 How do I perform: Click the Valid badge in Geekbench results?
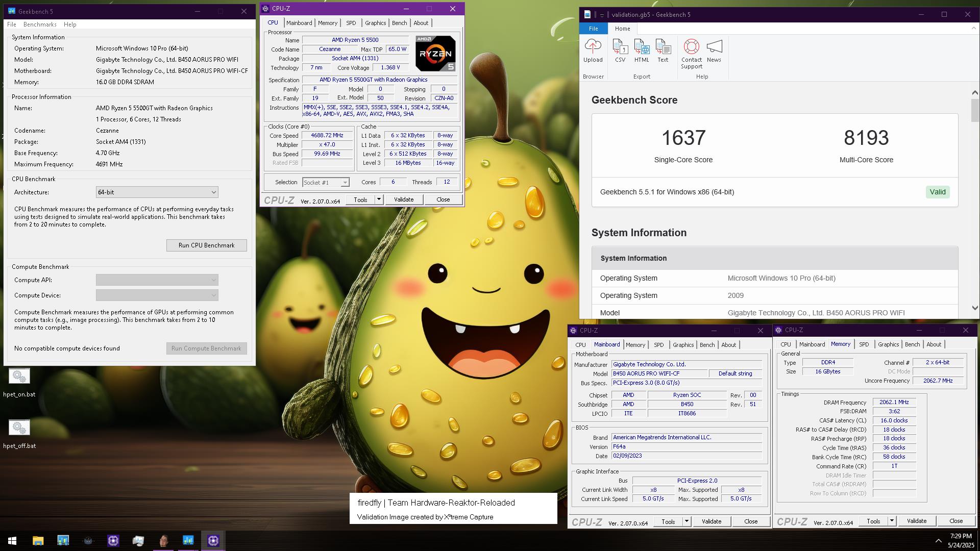pos(938,192)
